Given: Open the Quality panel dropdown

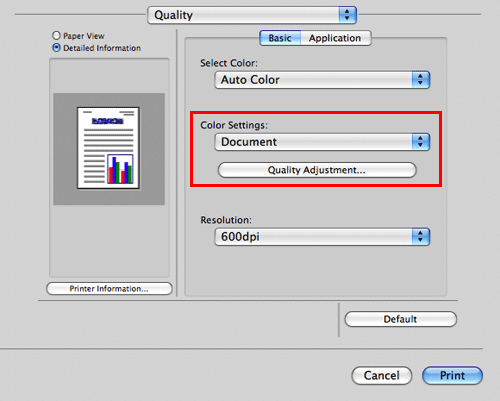Looking at the screenshot, I should [252, 15].
